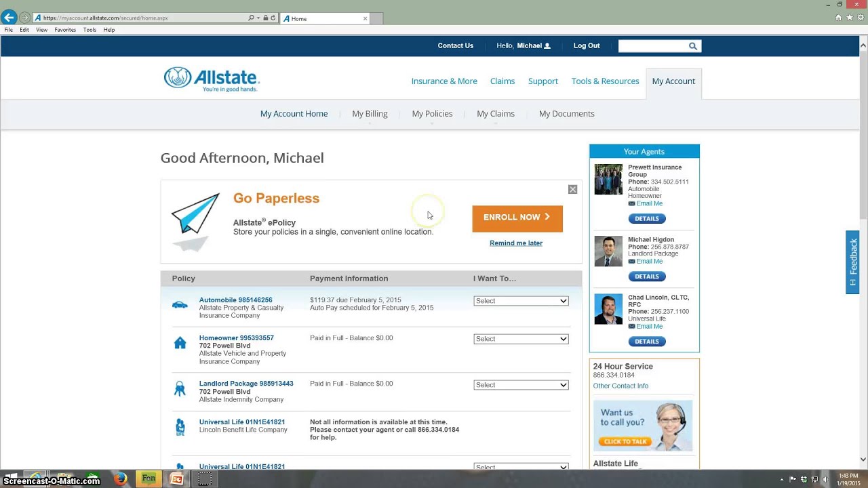The image size is (868, 488).
Task: Open I Want To dropdown for Landlord Package
Action: point(521,385)
